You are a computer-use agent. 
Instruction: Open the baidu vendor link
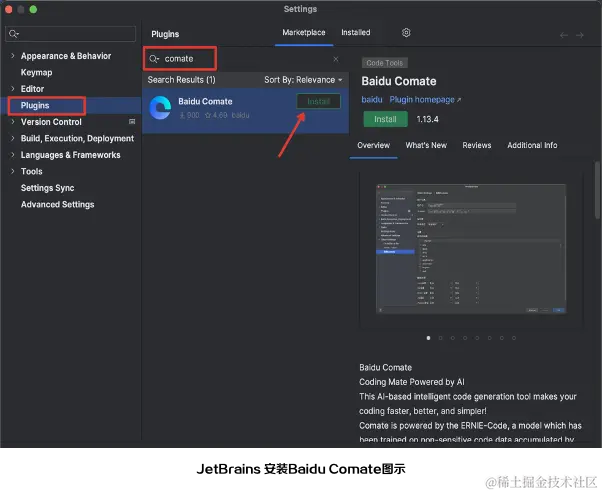[x=372, y=100]
